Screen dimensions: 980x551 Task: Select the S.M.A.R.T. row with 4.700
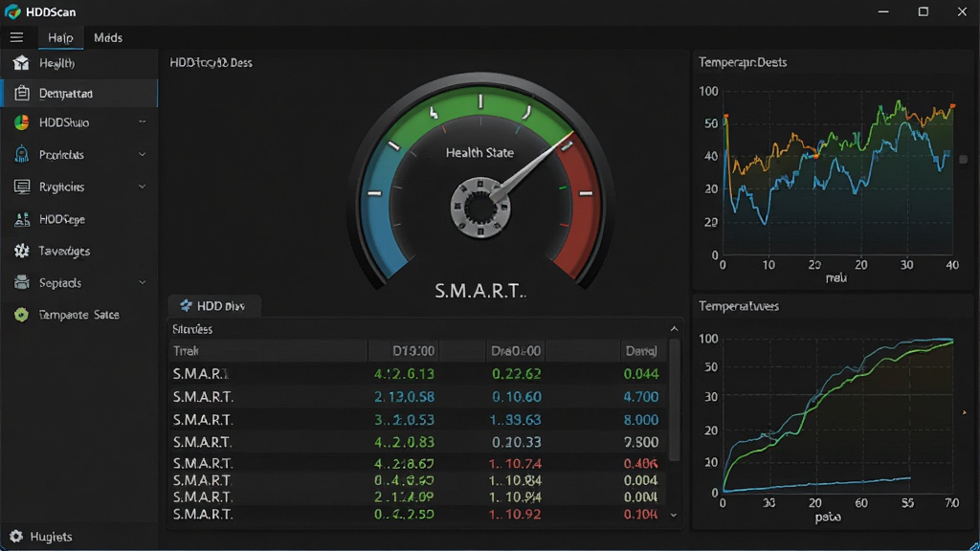[x=417, y=397]
